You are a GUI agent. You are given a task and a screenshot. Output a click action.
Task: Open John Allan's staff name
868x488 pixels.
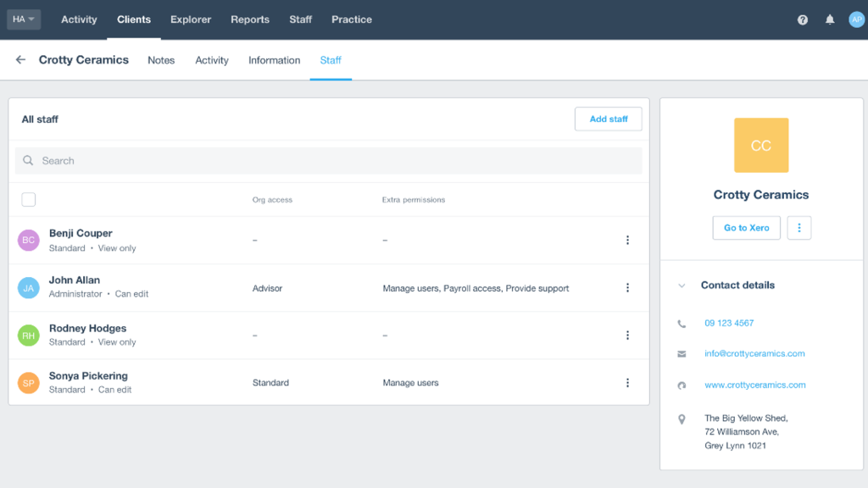pyautogui.click(x=75, y=280)
